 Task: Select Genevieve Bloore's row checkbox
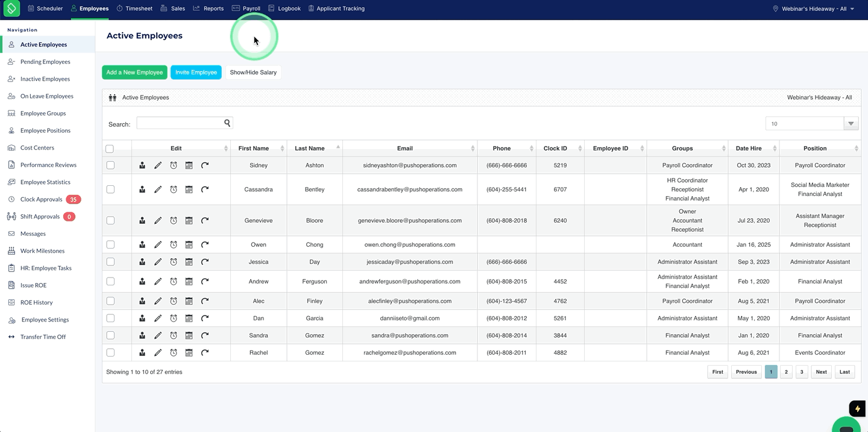[110, 221]
